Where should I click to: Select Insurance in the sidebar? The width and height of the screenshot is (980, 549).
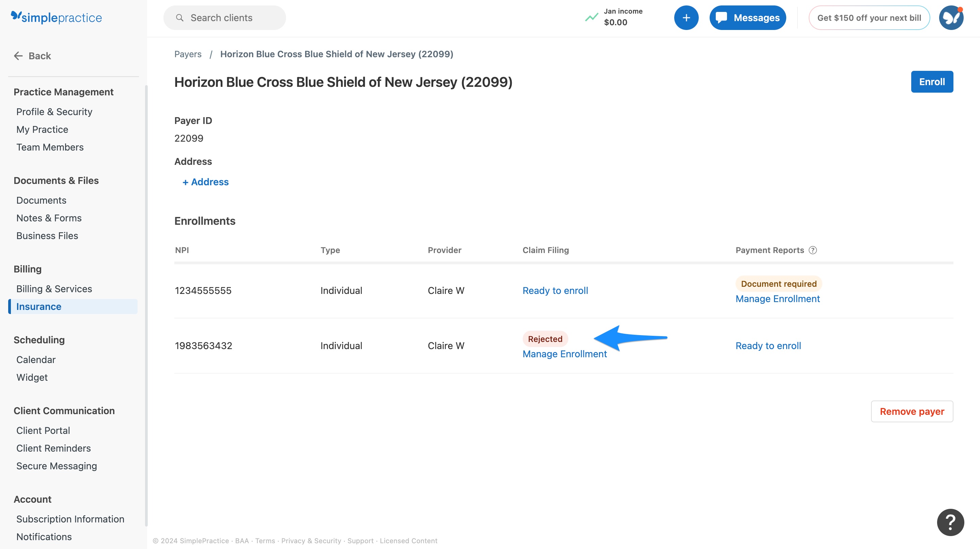[38, 306]
